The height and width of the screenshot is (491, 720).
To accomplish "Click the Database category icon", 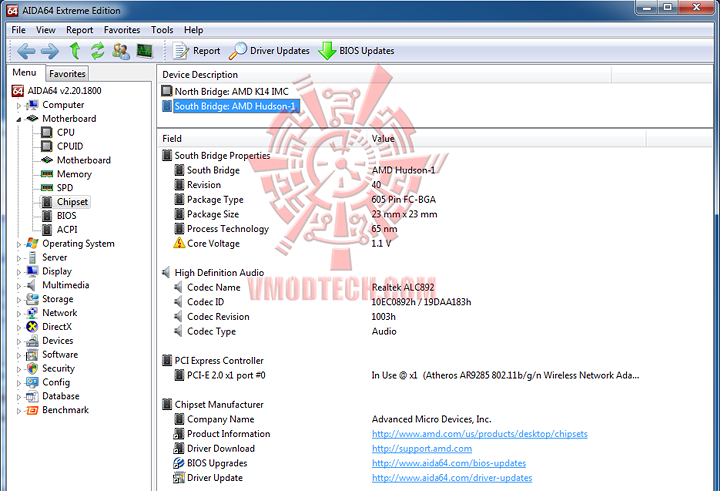I will pos(32,396).
